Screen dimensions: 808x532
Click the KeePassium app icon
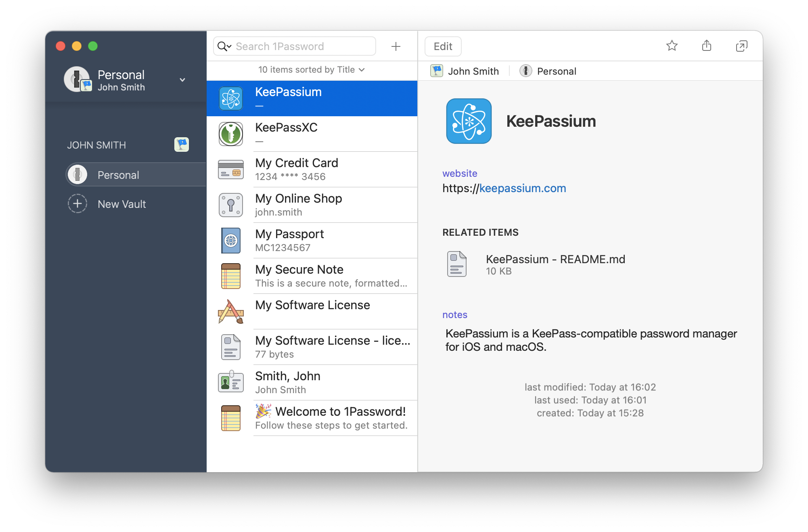pos(469,122)
